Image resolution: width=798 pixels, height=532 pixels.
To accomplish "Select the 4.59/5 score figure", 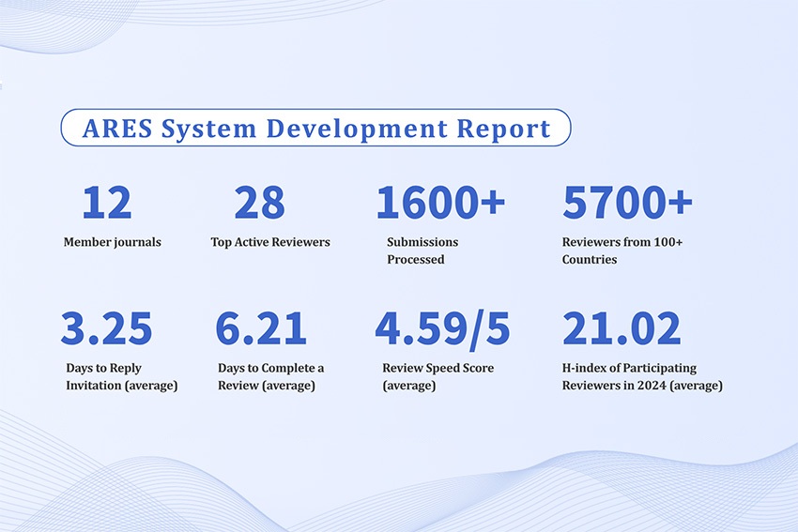I will click(x=442, y=328).
